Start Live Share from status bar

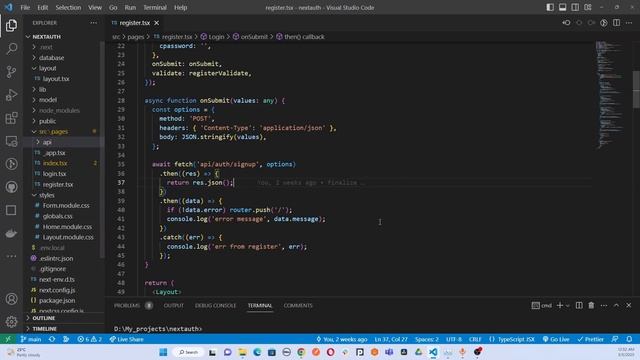tap(127, 339)
